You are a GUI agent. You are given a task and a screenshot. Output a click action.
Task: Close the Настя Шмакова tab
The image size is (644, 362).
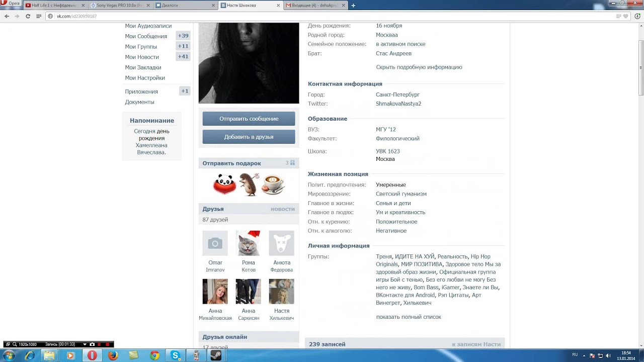pyautogui.click(x=278, y=5)
